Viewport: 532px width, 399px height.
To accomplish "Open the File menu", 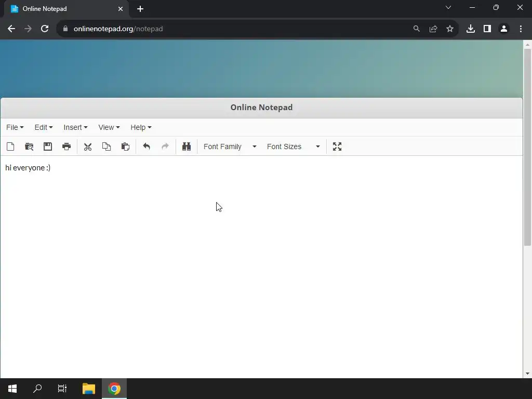I will coord(15,127).
